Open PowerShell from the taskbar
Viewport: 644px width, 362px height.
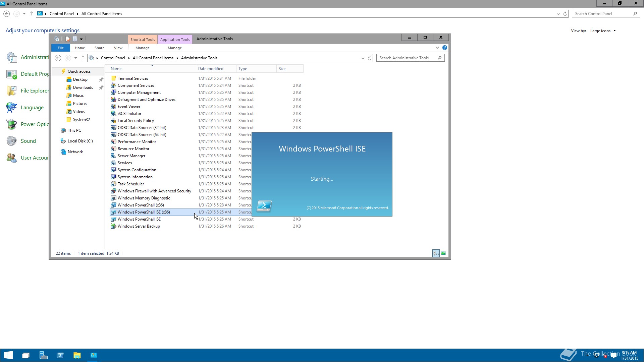pos(60,355)
